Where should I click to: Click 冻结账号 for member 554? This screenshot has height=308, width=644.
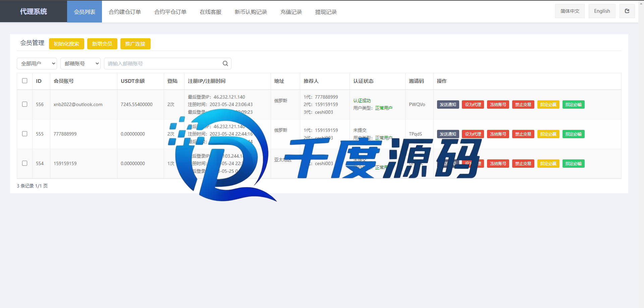click(x=498, y=163)
